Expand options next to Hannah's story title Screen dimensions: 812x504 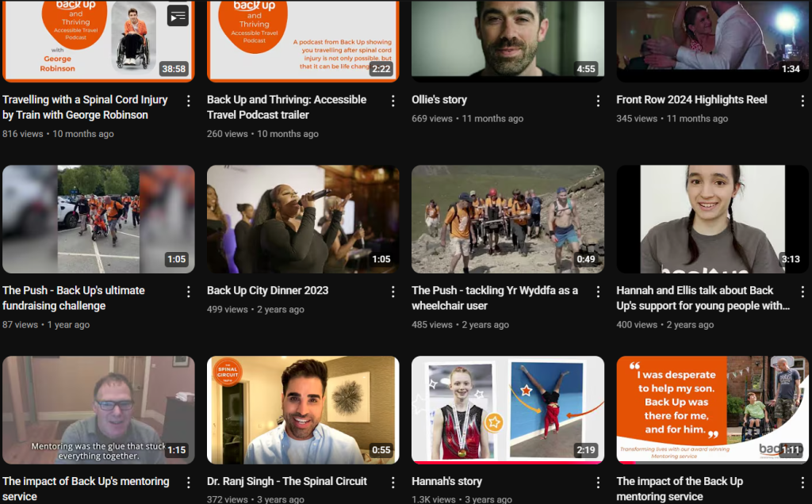(x=598, y=483)
